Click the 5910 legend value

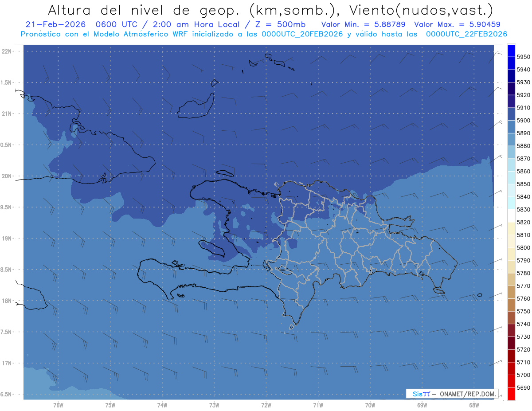coord(523,108)
